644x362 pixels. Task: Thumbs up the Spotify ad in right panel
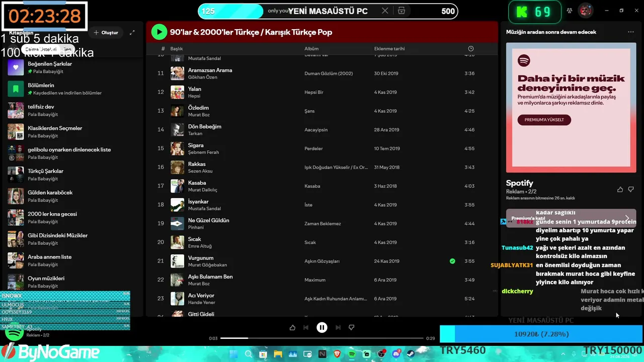[x=620, y=190]
